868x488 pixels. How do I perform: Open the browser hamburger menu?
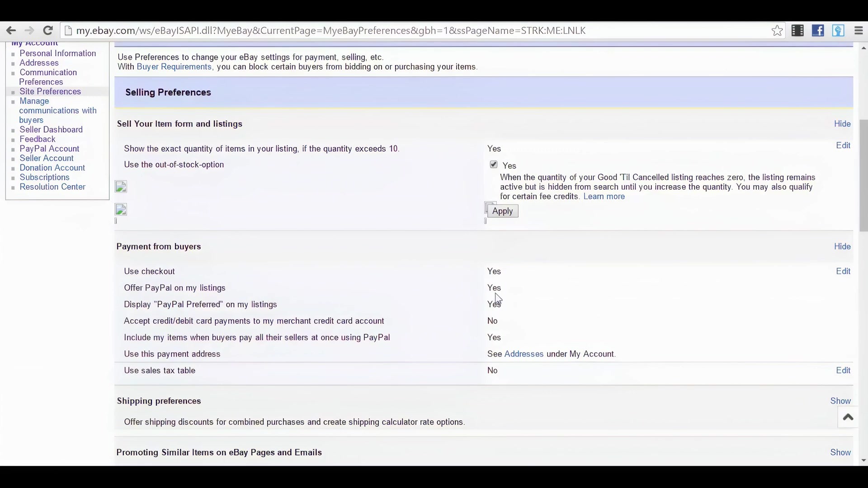[x=859, y=31]
